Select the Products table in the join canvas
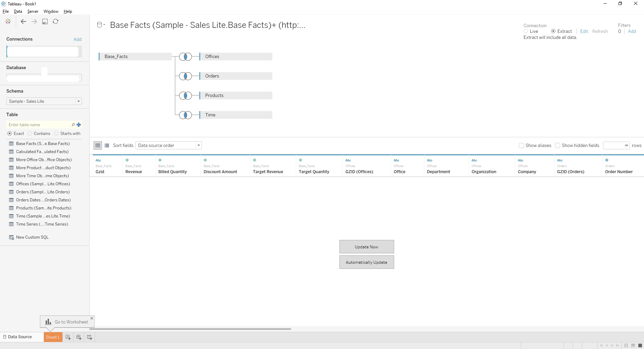The width and height of the screenshot is (644, 349). (236, 96)
